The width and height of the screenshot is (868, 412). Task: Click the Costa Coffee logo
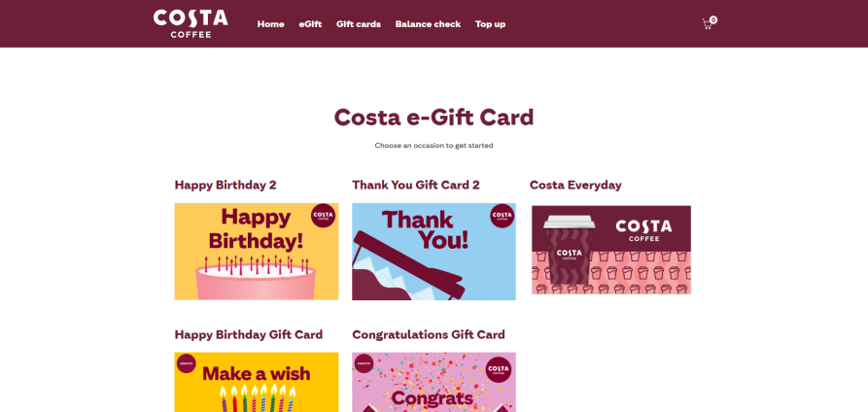pyautogui.click(x=191, y=23)
